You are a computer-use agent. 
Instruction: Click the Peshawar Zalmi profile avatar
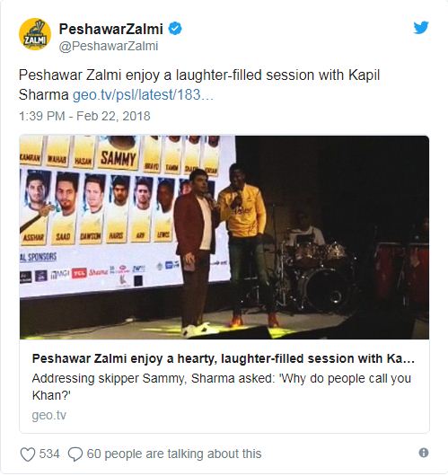[x=35, y=34]
